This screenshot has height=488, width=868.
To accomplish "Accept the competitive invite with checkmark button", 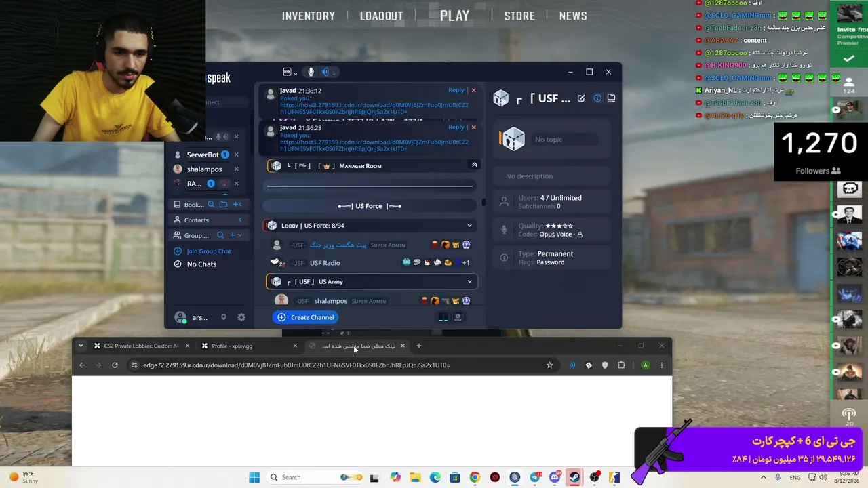I will point(848,59).
